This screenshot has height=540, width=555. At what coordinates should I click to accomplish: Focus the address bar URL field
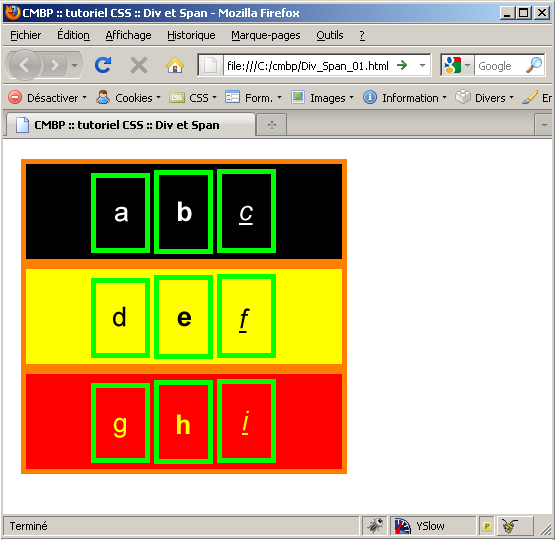(307, 65)
